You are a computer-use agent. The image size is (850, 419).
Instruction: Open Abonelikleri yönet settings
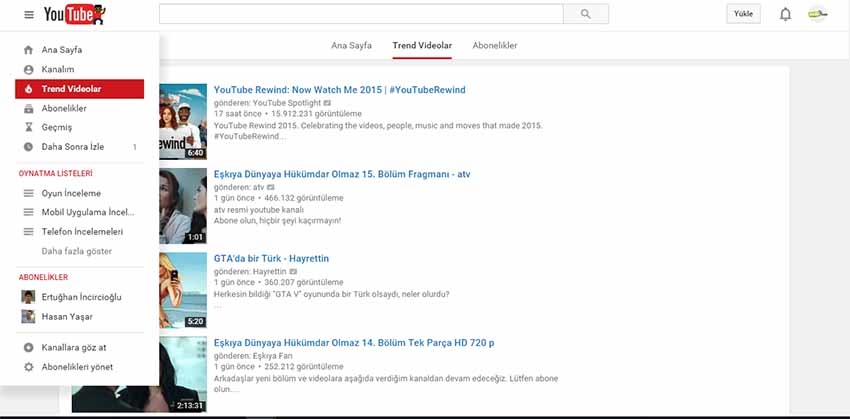coord(76,367)
